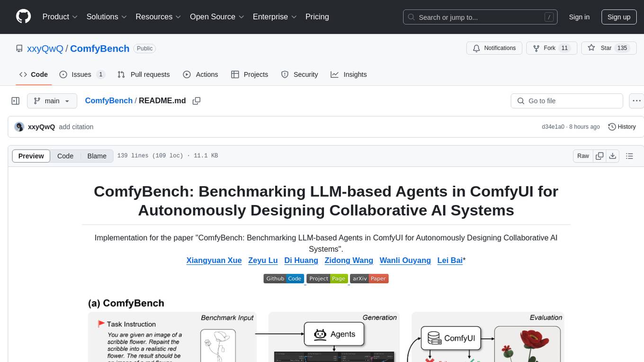Copy the README.md file path
The height and width of the screenshot is (362, 644).
[197, 101]
